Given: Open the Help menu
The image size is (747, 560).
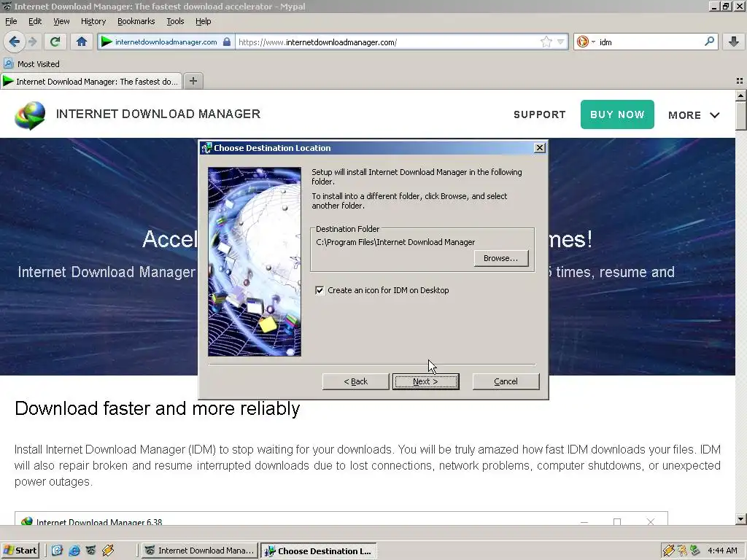Looking at the screenshot, I should click(x=203, y=21).
